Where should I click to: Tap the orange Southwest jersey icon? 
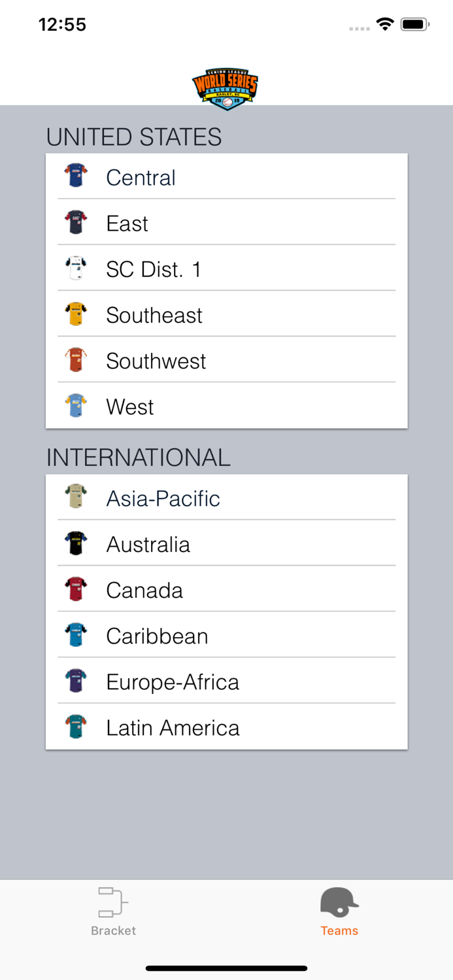(x=76, y=360)
